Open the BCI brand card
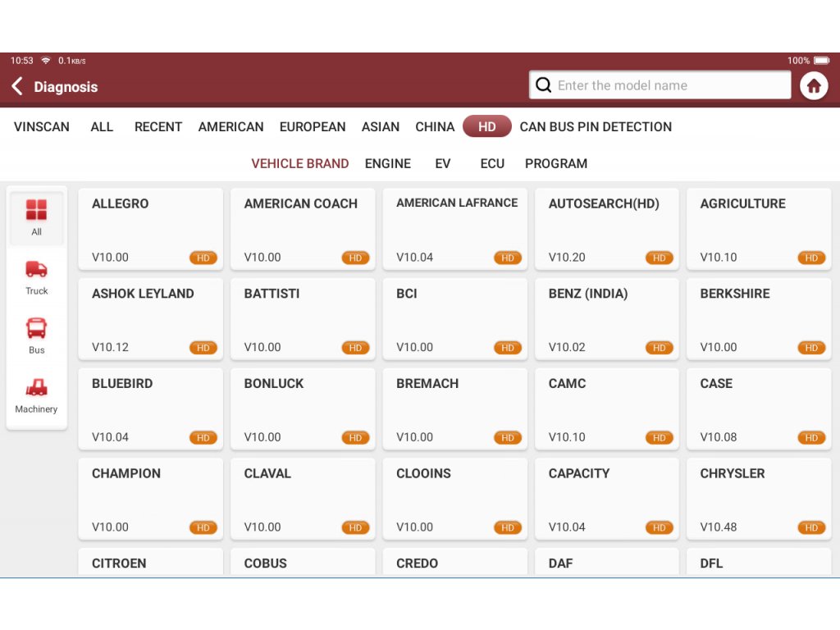The height and width of the screenshot is (630, 840). pos(454,319)
